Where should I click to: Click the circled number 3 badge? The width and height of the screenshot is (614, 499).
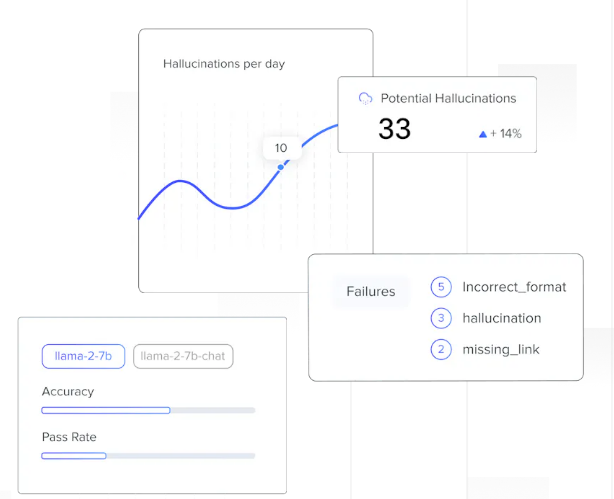coord(441,318)
